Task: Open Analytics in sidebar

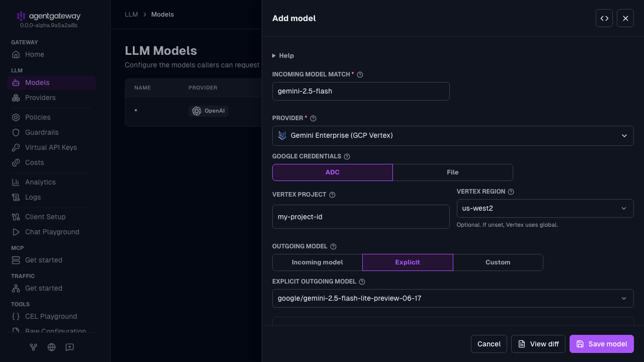Action: pos(51,182)
